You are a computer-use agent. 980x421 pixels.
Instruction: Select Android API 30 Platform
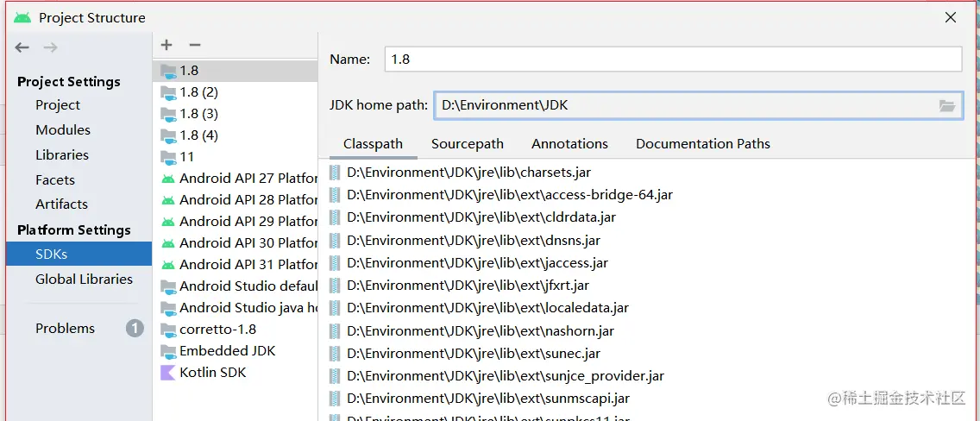click(235, 243)
